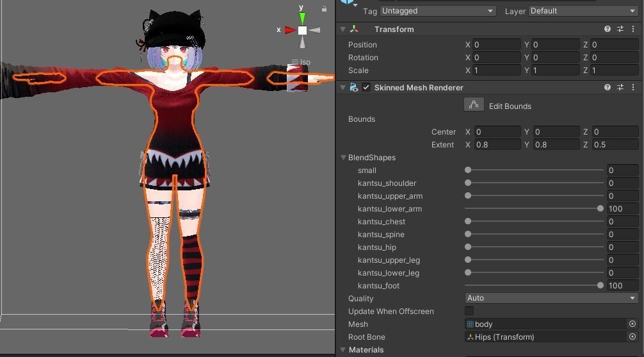Collapse the Transform component foldout
Screen dimensions: 644x357
coord(343,29)
